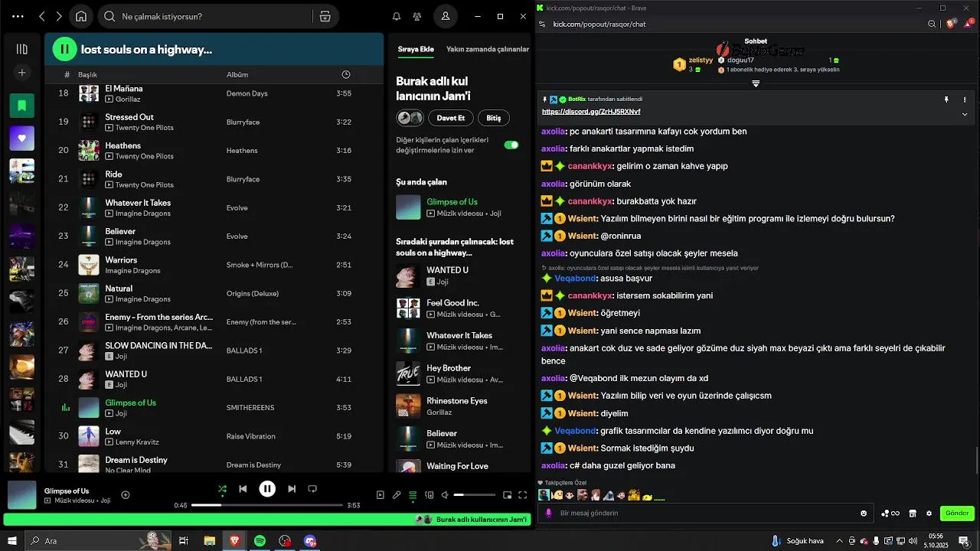Open pinned message three-dot menu
The width and height of the screenshot is (980, 551).
tap(965, 99)
